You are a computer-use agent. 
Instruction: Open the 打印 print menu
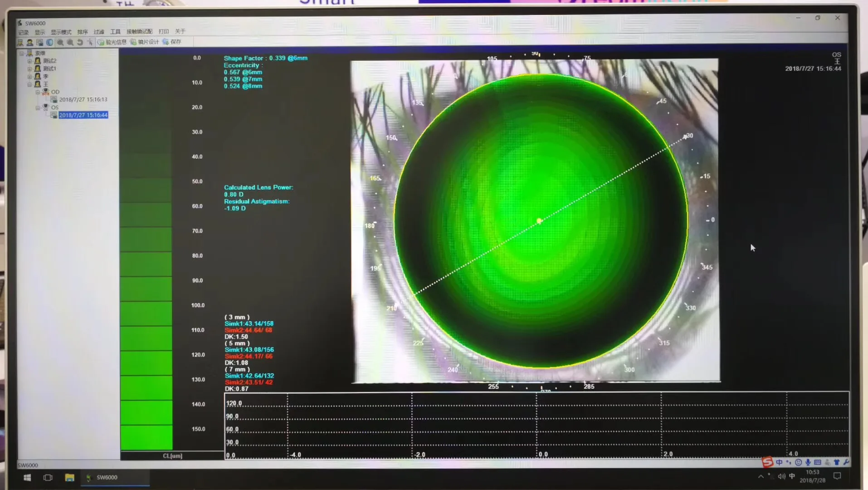pyautogui.click(x=163, y=32)
